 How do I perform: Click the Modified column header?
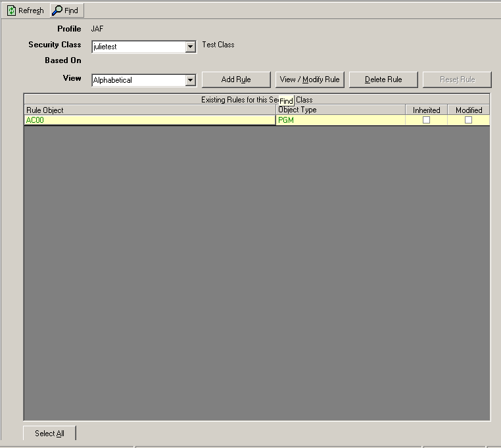(469, 110)
